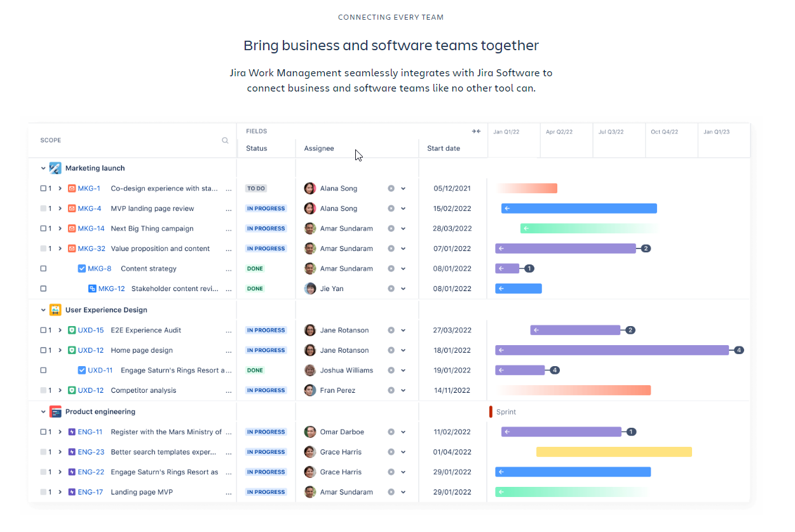Screen dimensions: 795x532
Task: Tick the checkbox beside Content strategy
Action: pyautogui.click(x=43, y=268)
